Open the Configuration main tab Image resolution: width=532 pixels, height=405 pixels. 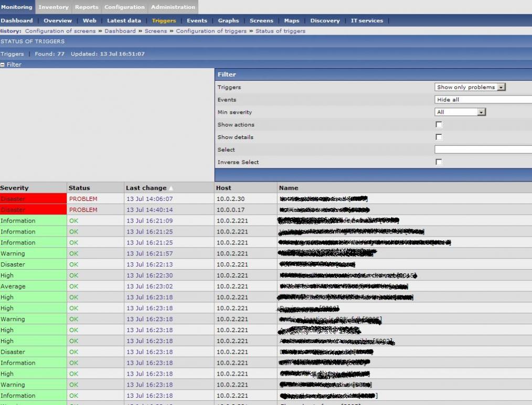pyautogui.click(x=124, y=7)
